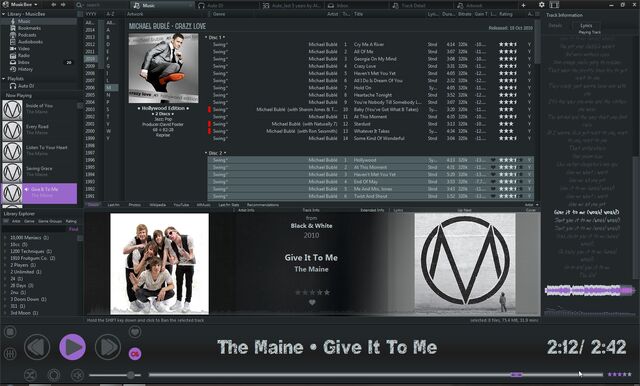This screenshot has height=386, width=640.
Task: Select year 2009 in the year filter
Action: (90, 66)
